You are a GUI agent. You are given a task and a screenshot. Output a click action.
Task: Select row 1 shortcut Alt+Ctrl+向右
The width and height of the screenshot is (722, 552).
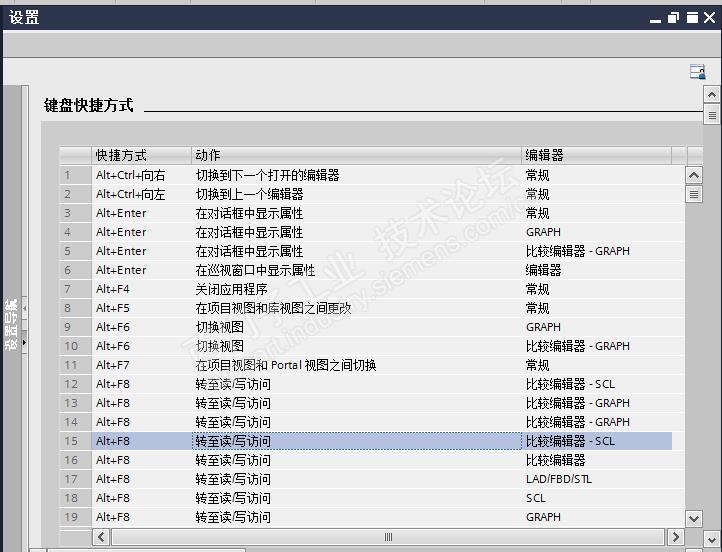[x=141, y=175]
